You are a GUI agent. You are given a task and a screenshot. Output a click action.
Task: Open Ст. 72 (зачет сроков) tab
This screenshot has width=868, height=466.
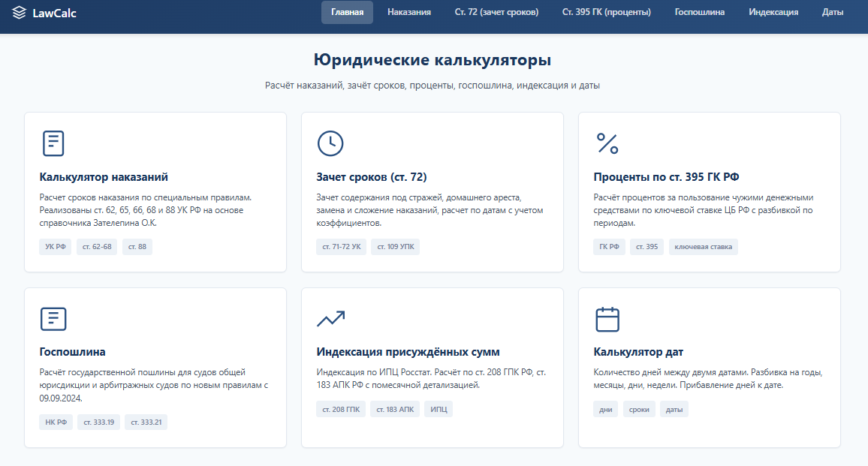496,12
